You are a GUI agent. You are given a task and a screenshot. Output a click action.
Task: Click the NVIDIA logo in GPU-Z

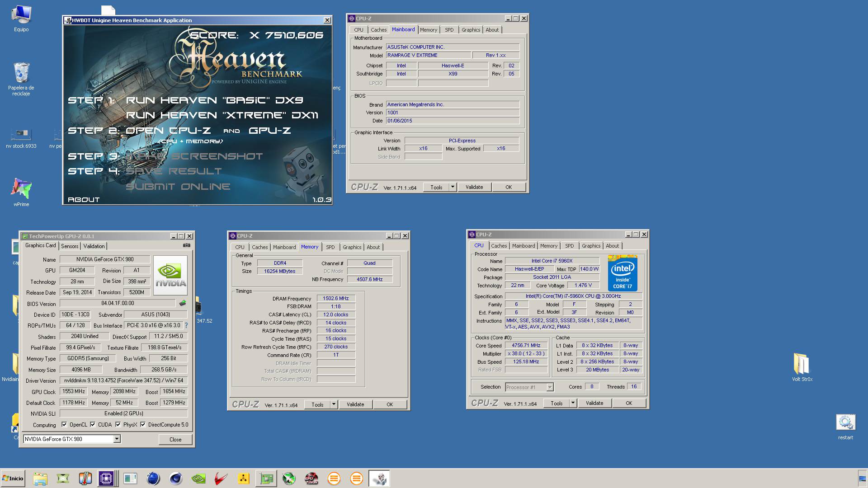pyautogui.click(x=170, y=275)
